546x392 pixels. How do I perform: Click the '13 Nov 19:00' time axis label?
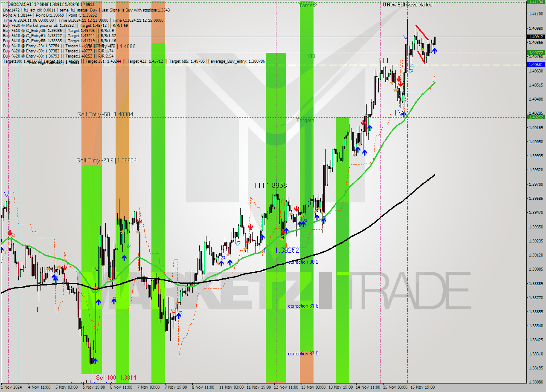[x=340, y=387]
